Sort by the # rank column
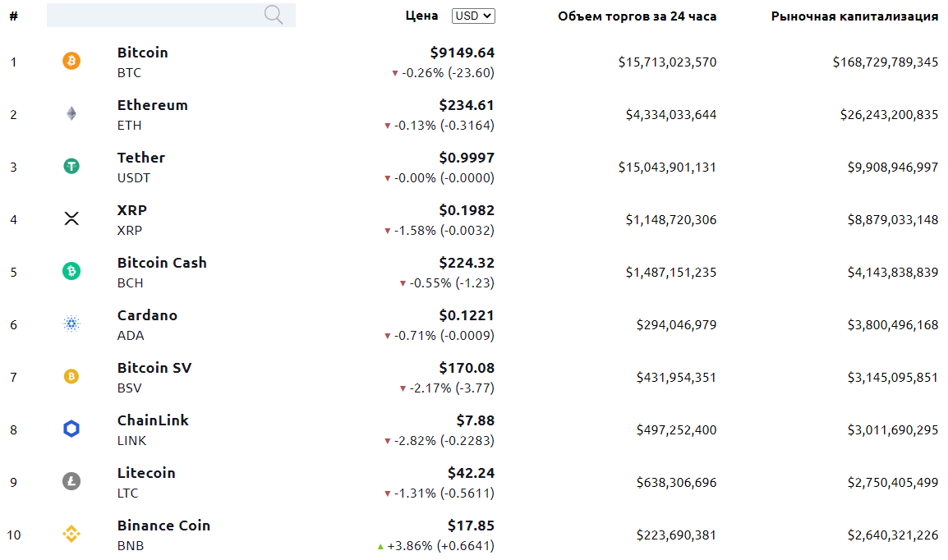Viewport: 948px width, 560px height. (14, 16)
